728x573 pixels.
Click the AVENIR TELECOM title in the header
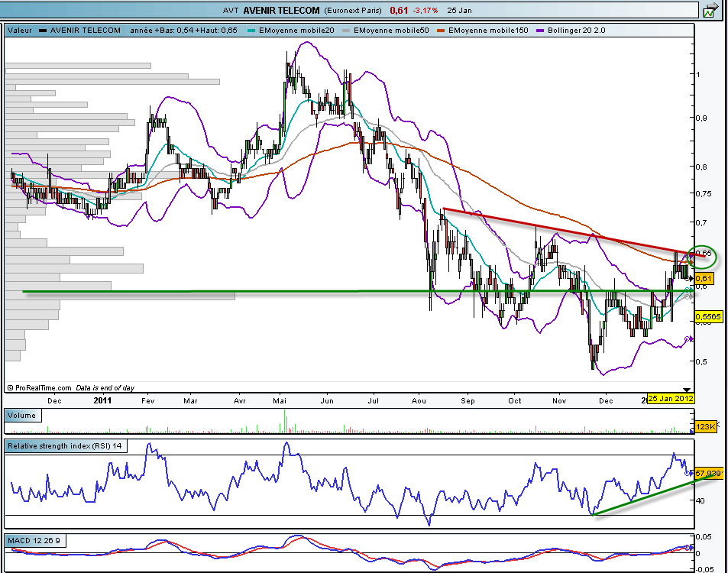(x=282, y=11)
